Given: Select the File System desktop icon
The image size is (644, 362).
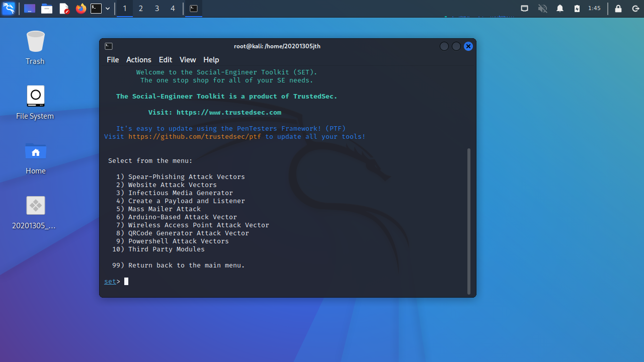Looking at the screenshot, I should (35, 103).
